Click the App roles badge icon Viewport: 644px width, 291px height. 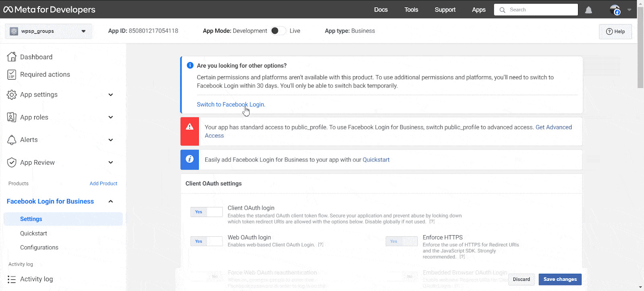[12, 117]
